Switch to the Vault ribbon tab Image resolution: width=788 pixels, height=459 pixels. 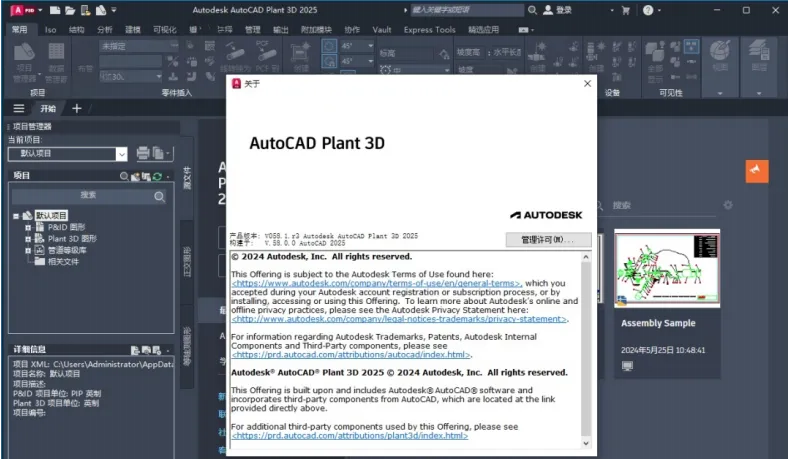click(382, 30)
